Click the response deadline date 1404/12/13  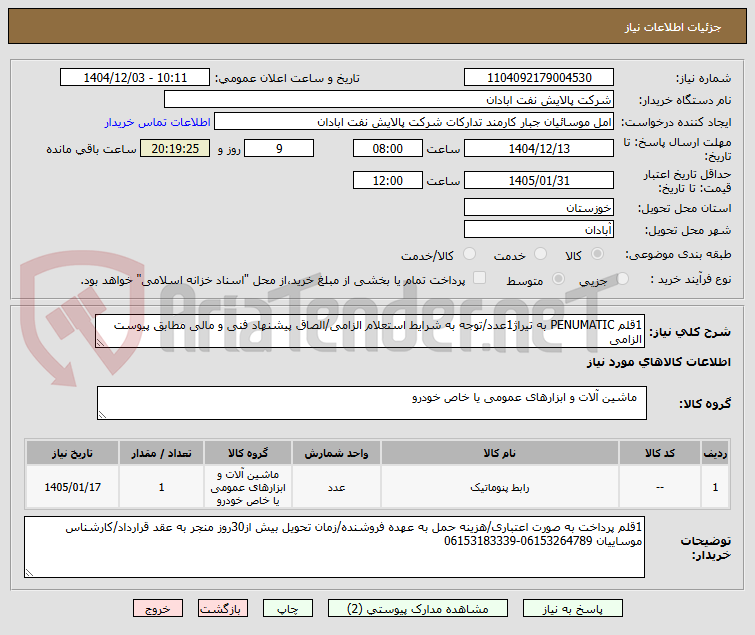(539, 148)
